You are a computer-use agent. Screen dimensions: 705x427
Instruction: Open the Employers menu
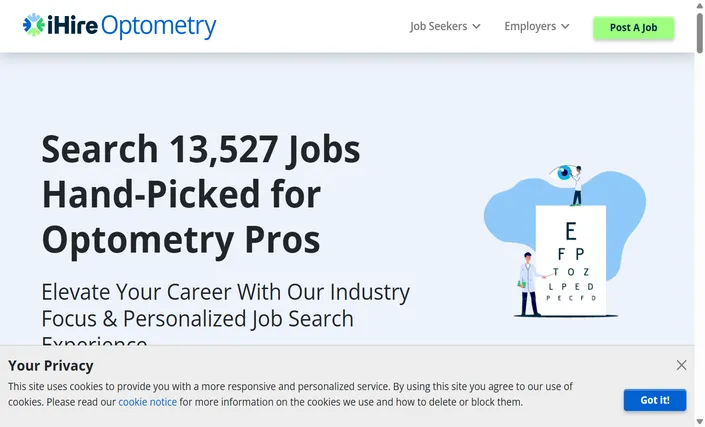(530, 27)
